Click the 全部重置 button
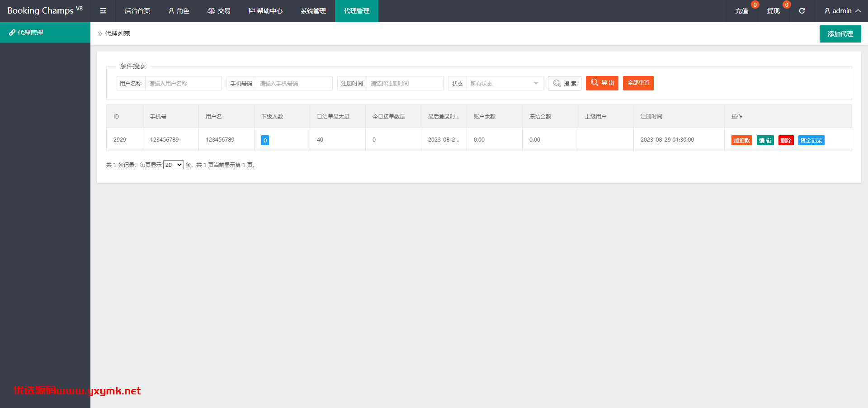This screenshot has width=868, height=408. pos(638,83)
